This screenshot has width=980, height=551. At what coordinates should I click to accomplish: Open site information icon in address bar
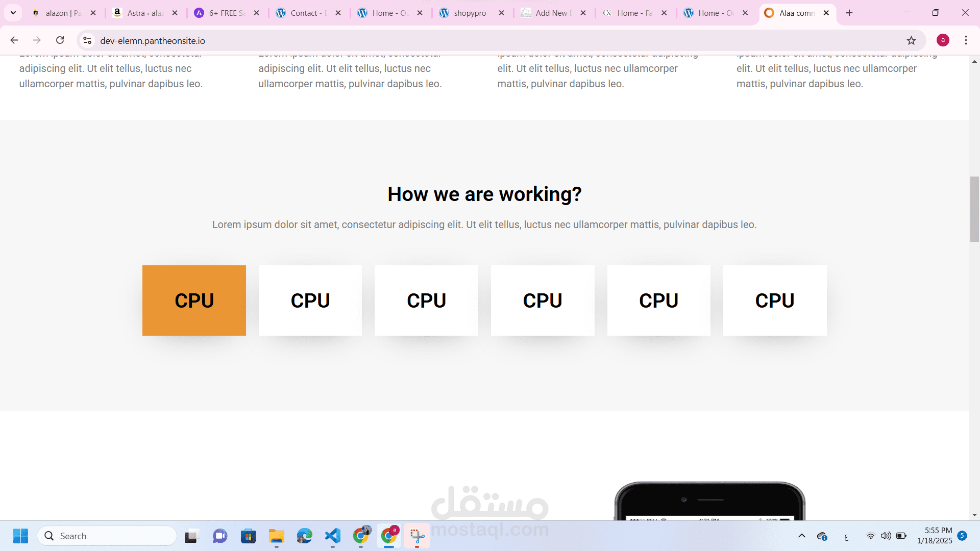click(x=87, y=40)
